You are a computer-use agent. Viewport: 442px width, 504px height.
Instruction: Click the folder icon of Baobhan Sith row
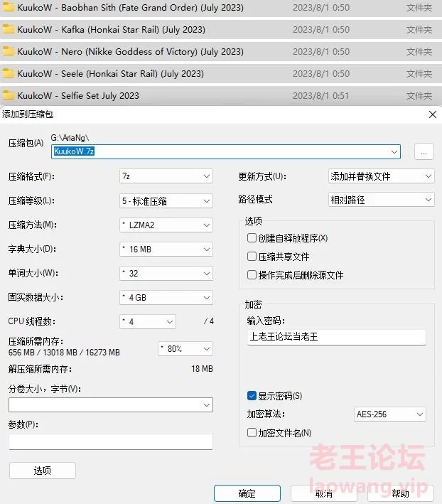9,7
